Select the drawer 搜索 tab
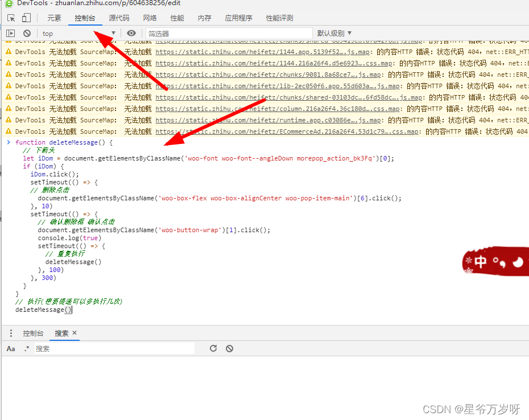This screenshot has height=420, width=529. click(x=62, y=333)
